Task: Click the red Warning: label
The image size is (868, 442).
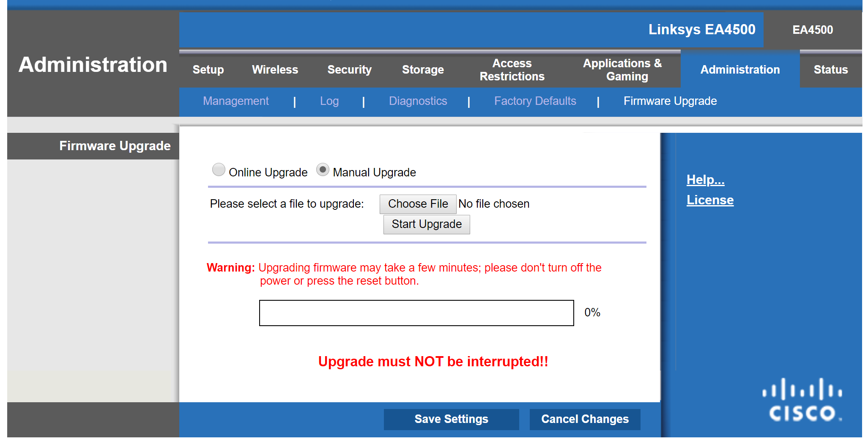Action: coord(231,268)
